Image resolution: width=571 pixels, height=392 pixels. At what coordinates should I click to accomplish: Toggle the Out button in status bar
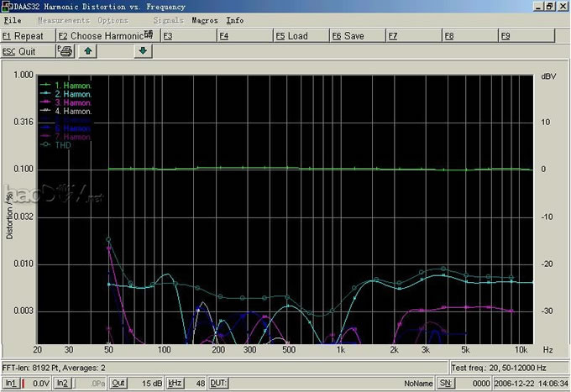coord(118,383)
